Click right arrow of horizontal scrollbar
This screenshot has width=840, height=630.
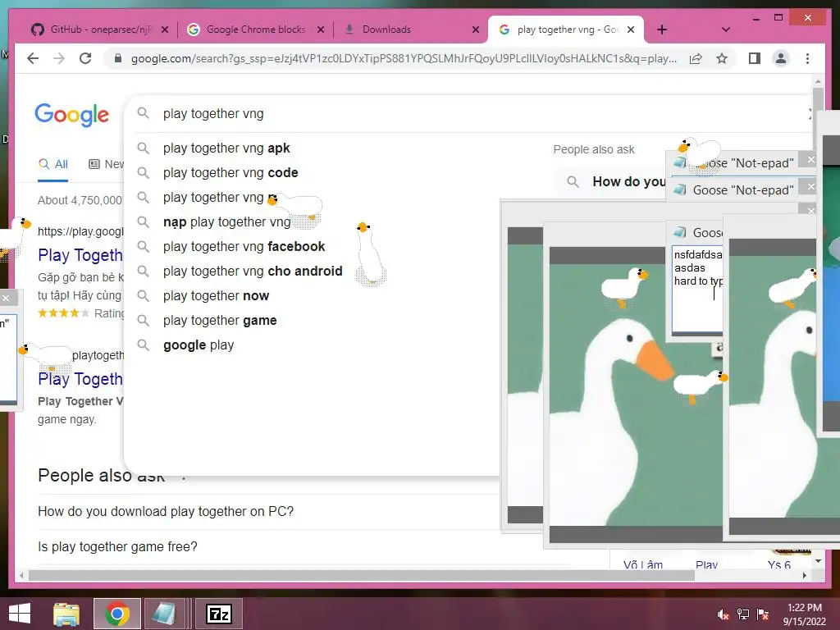coord(805,575)
